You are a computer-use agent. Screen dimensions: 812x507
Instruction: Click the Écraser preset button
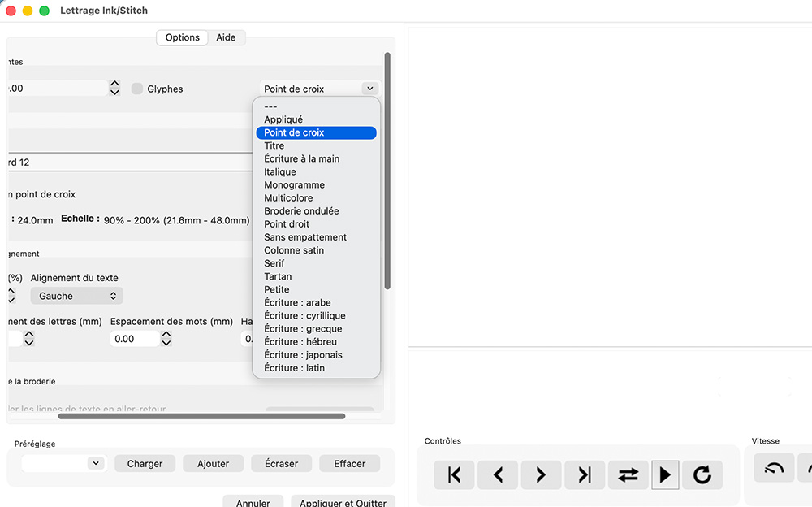tap(281, 463)
